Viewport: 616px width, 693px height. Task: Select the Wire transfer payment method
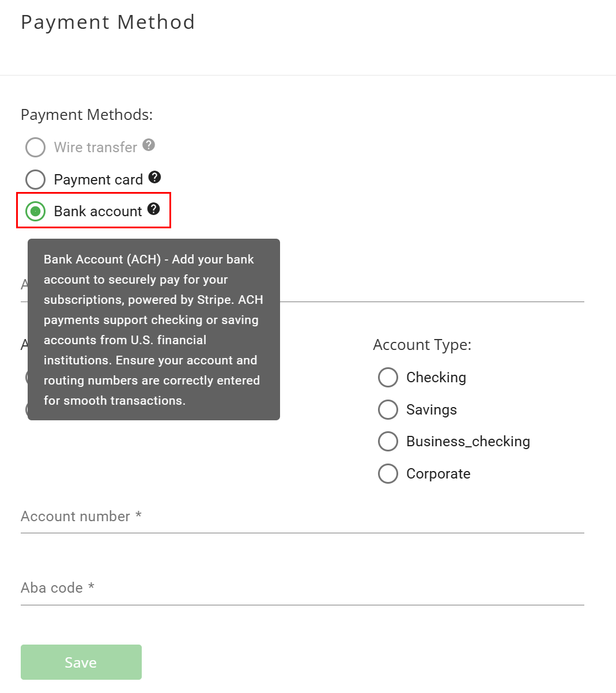click(35, 147)
